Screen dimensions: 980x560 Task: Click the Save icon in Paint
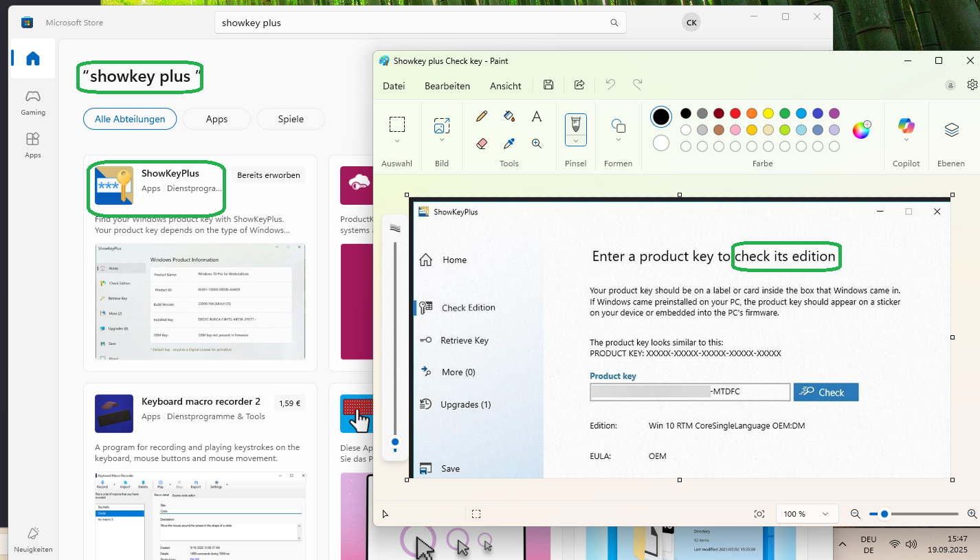(548, 85)
